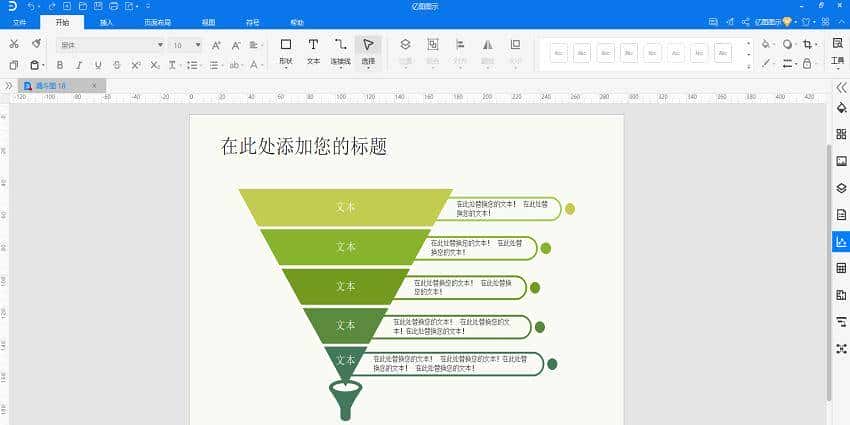The width and height of the screenshot is (850, 425).
Task: Open the four-squares grid panel in sidebar
Action: click(841, 134)
